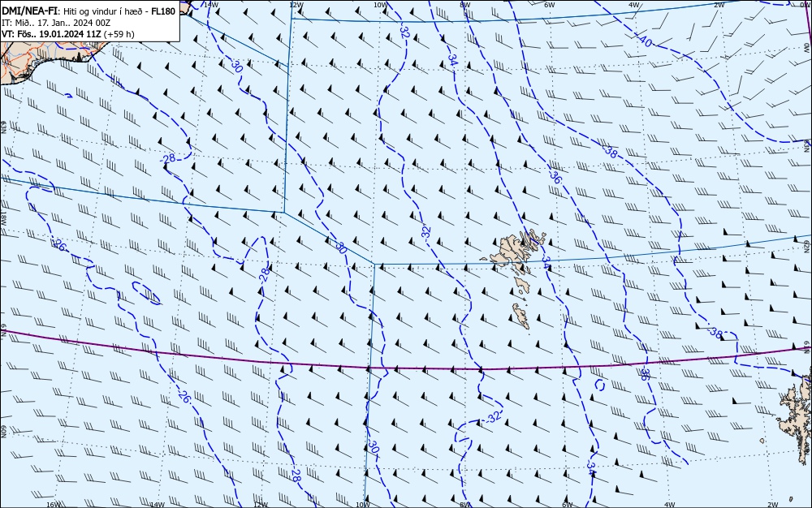Click the 12W longitude label on bottom edge

(261, 505)
